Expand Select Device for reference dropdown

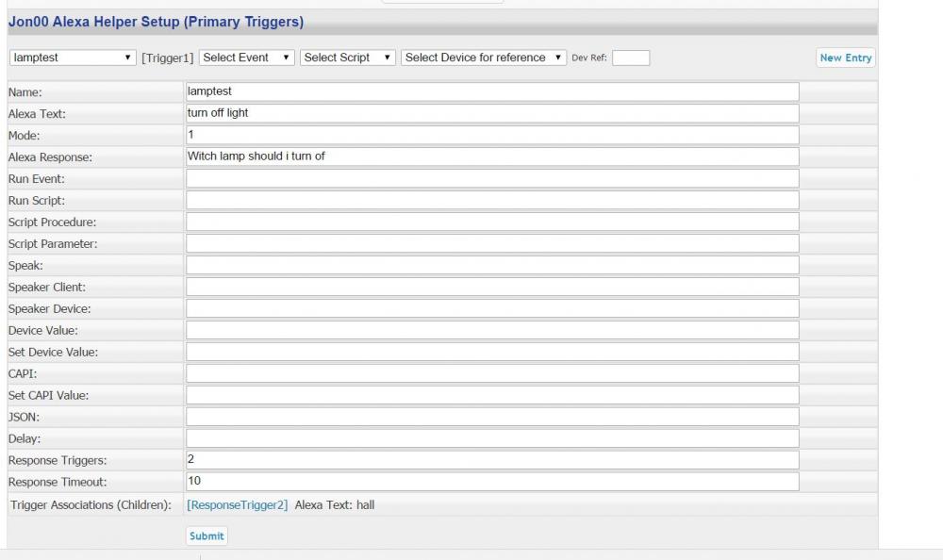coord(484,58)
